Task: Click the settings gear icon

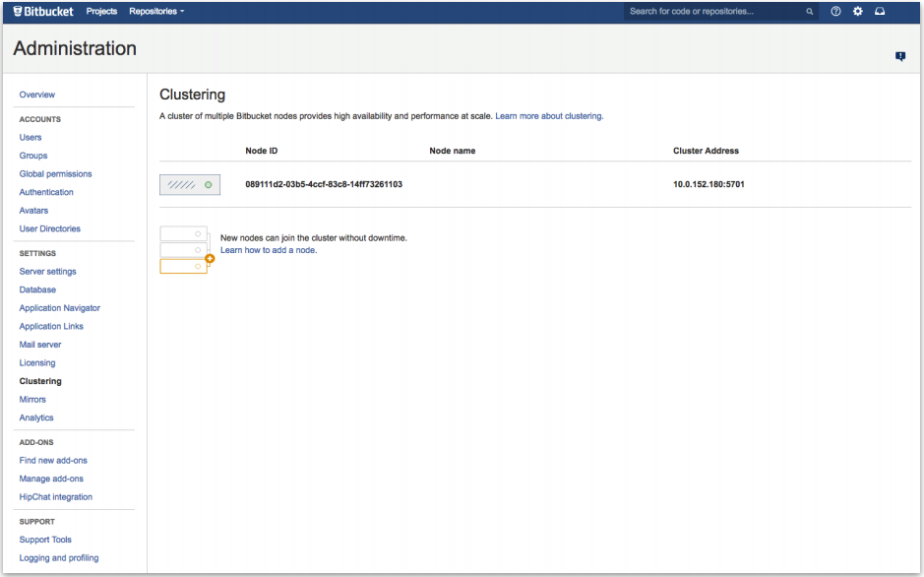Action: tap(858, 12)
